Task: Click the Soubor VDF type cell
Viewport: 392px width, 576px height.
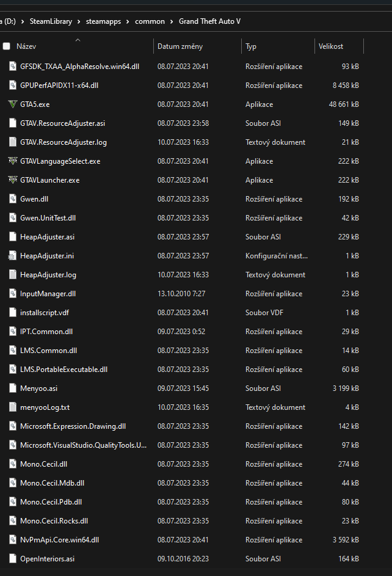Action: pyautogui.click(x=264, y=313)
